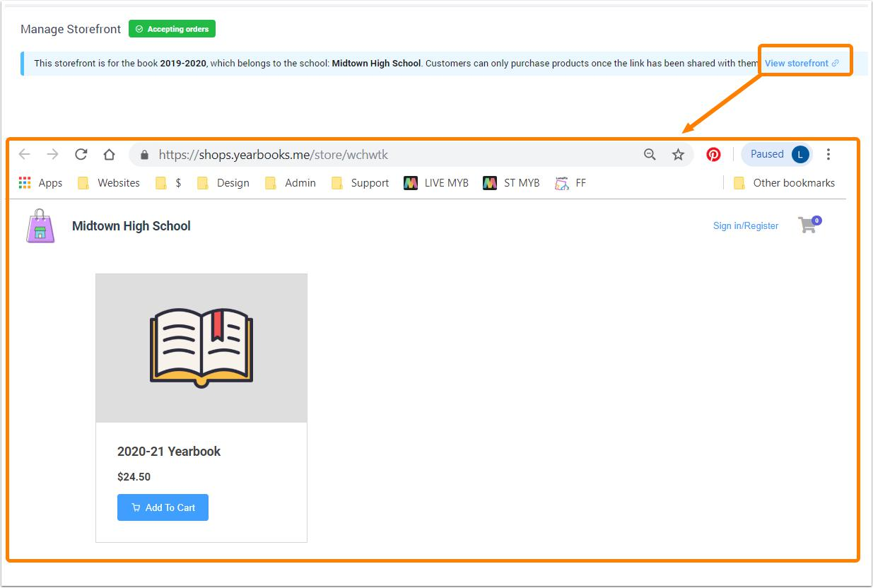
Task: Open the Apps grid shortcut
Action: (x=40, y=183)
